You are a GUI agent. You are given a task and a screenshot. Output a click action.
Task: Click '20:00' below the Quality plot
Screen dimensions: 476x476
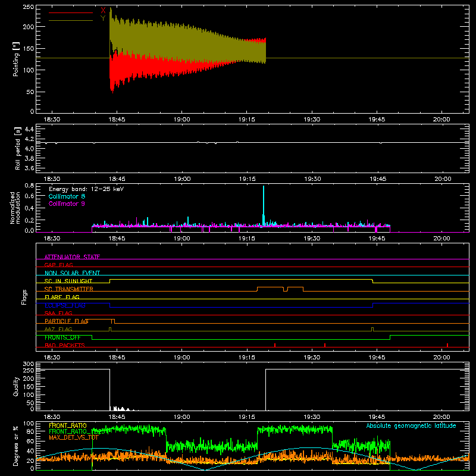pyautogui.click(x=441, y=417)
